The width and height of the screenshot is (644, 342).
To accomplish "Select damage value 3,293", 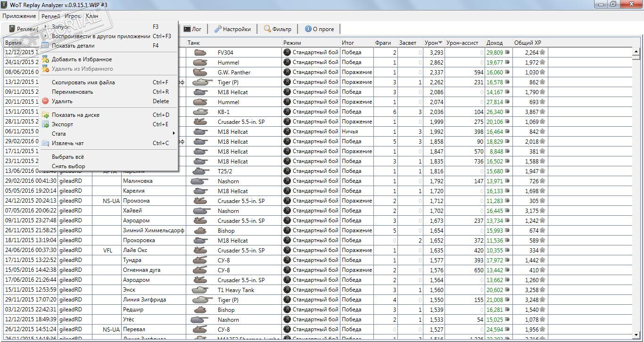I will (436, 53).
